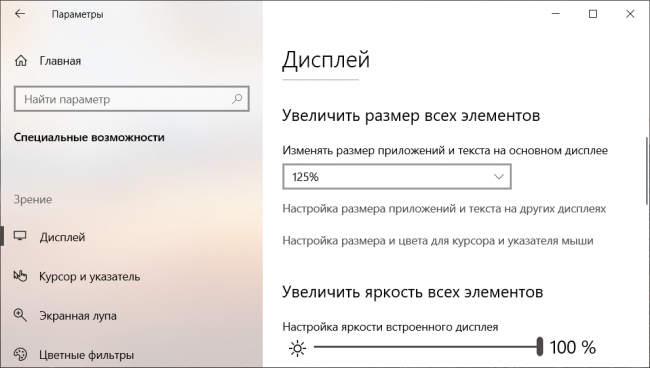650x368 pixels.
Task: Go back with the arrow icon
Action: click(19, 14)
